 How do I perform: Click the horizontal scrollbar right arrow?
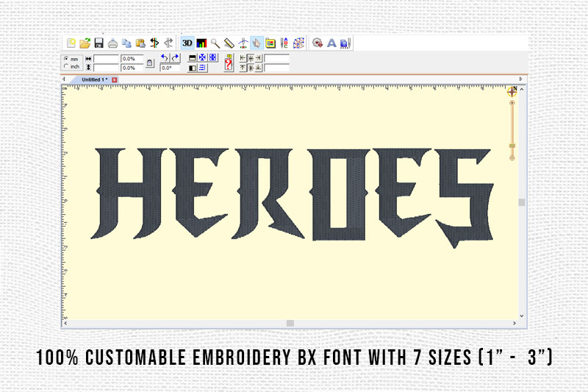(514, 323)
